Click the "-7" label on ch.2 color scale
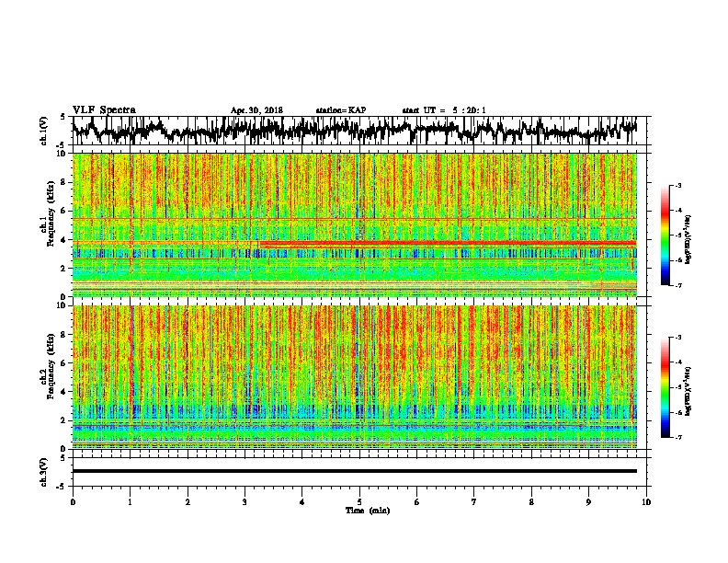This screenshot has width=728, height=563. pyautogui.click(x=678, y=438)
